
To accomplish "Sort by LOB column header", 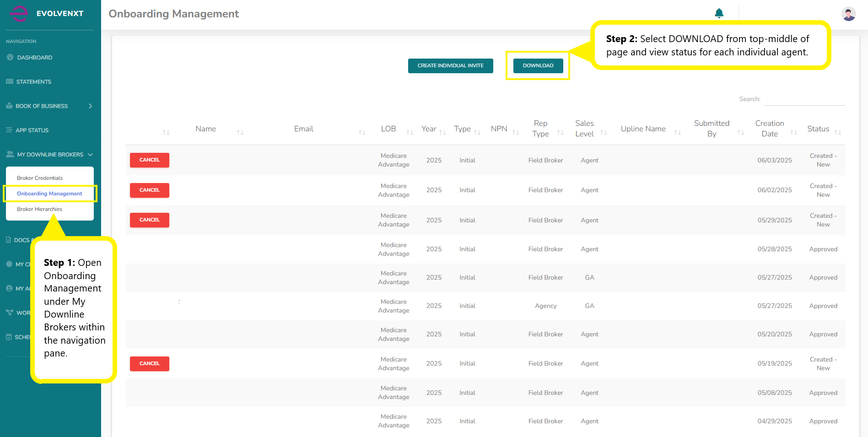I will [388, 129].
